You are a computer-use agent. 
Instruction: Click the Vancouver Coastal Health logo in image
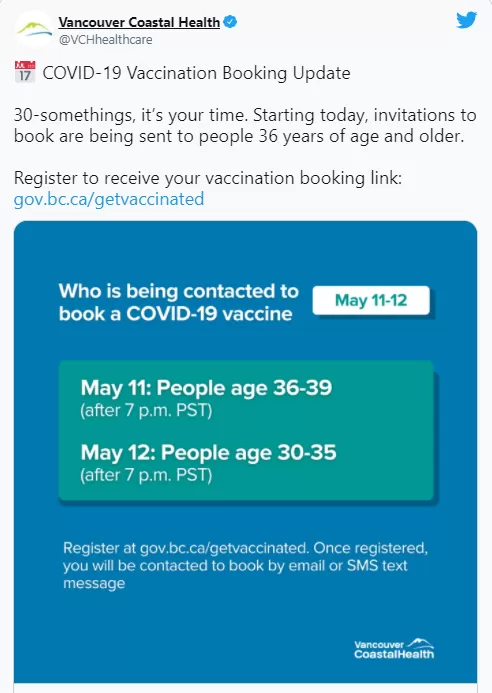coord(394,648)
